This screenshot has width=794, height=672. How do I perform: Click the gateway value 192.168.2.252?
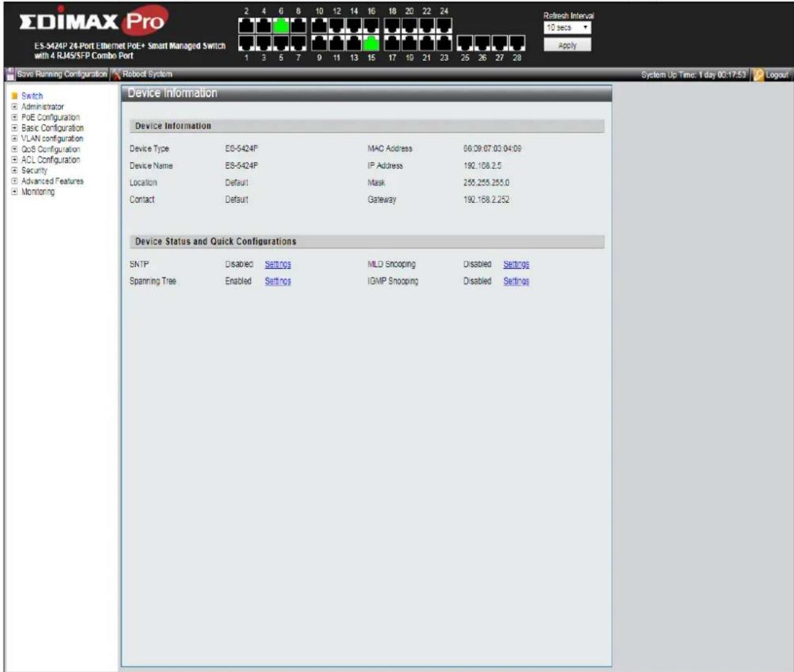[486, 199]
